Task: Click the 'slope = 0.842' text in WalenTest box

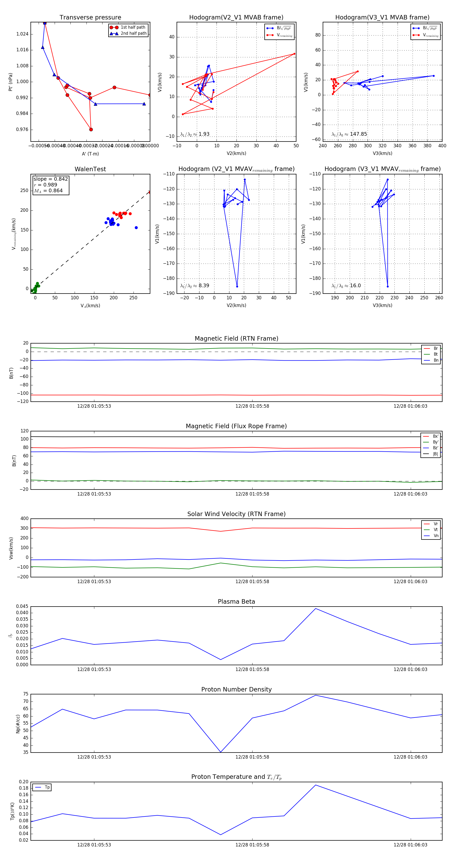Action: [50, 179]
